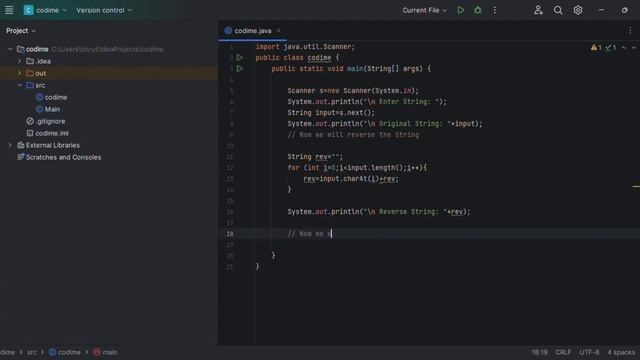Screen dimensions: 640x360
Task: Select Scratches and Consoles
Action: click(x=63, y=157)
